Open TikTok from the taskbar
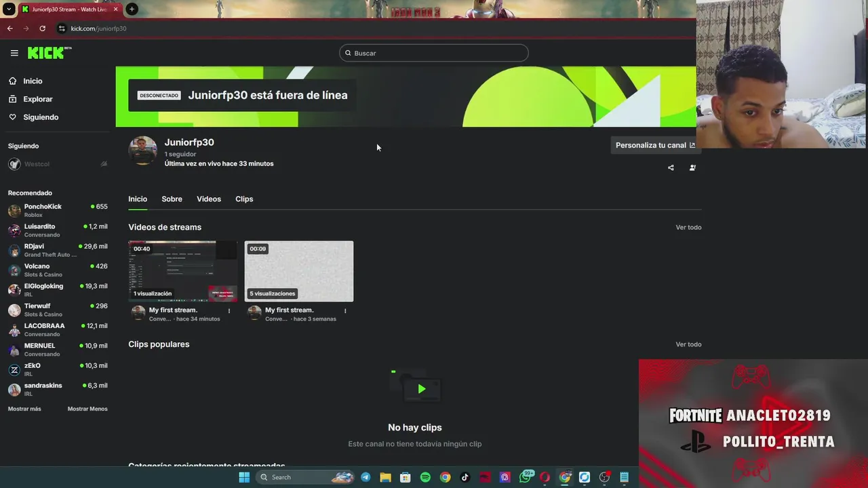Image resolution: width=868 pixels, height=488 pixels. (x=465, y=477)
